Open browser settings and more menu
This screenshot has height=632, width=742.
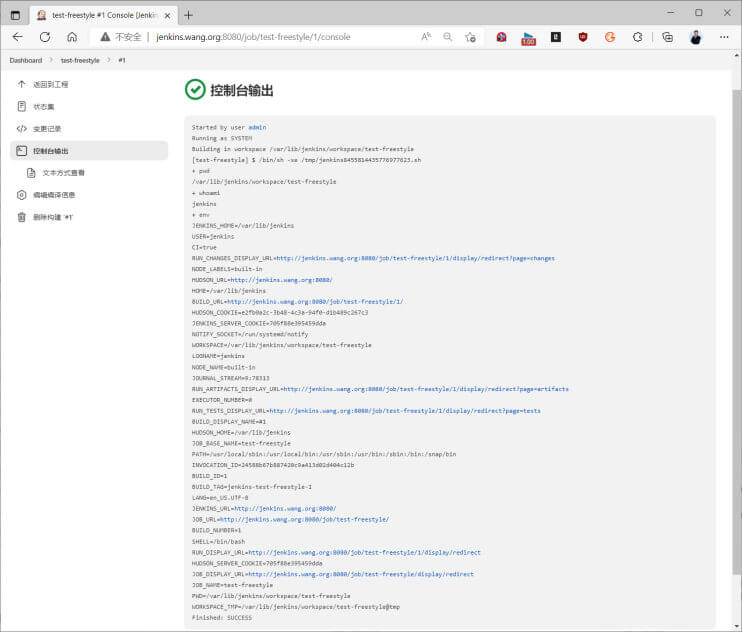pyautogui.click(x=724, y=37)
